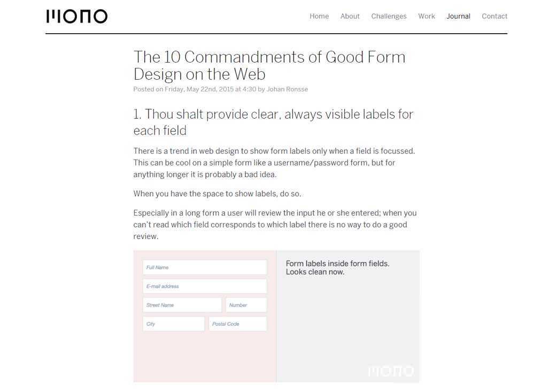Image resolution: width=556 pixels, height=392 pixels.
Task: Navigate to the Challenges section
Action: [389, 16]
